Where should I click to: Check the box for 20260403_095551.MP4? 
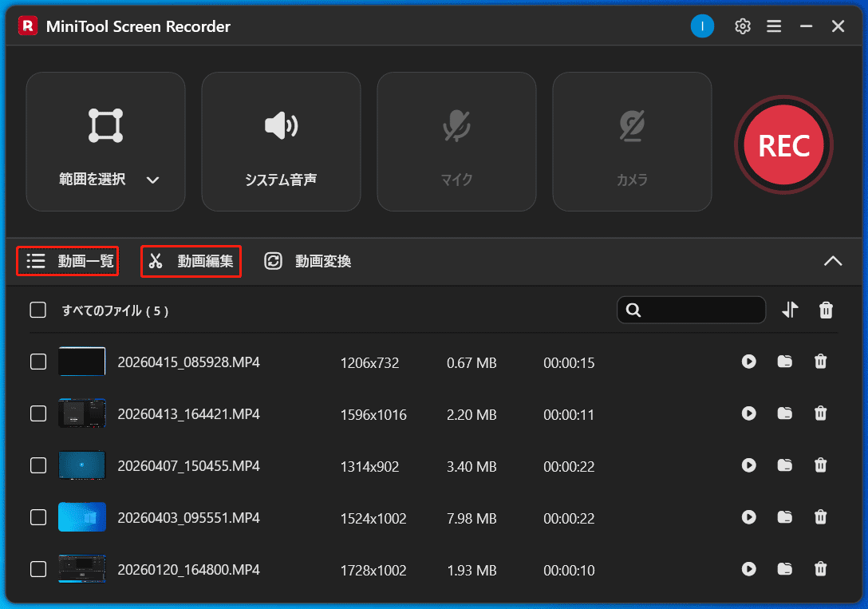click(38, 518)
